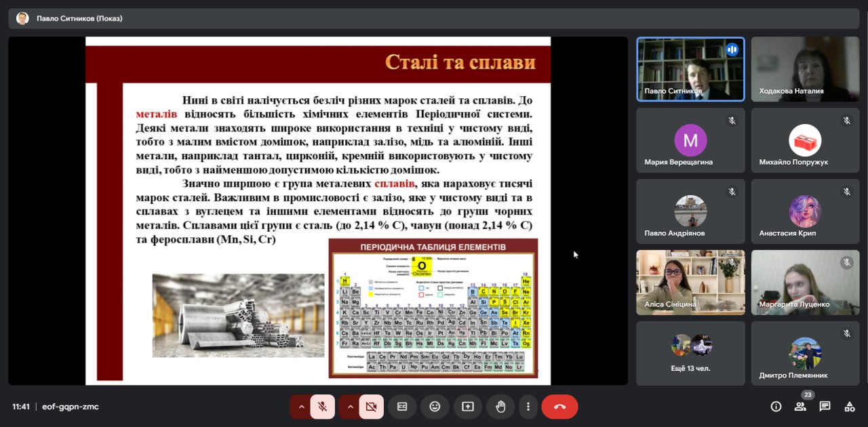Image resolution: width=868 pixels, height=427 pixels.
Task: Select Павло Ситников video tile
Action: pos(690,69)
